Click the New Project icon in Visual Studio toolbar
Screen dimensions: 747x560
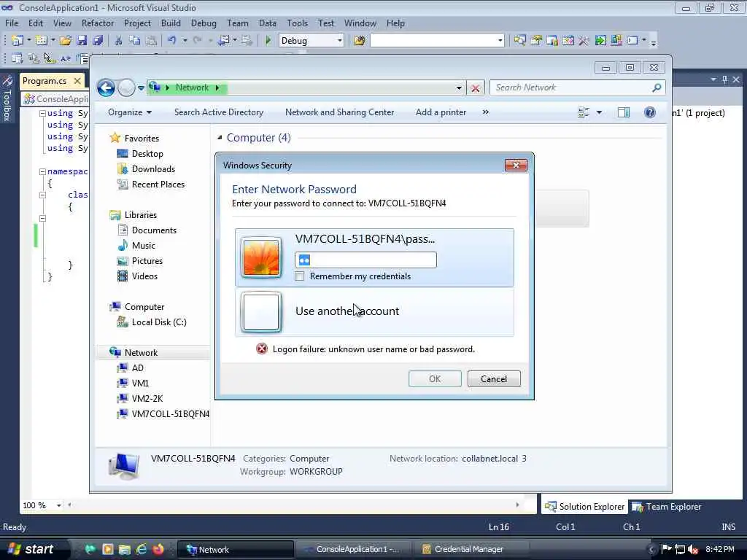18,41
